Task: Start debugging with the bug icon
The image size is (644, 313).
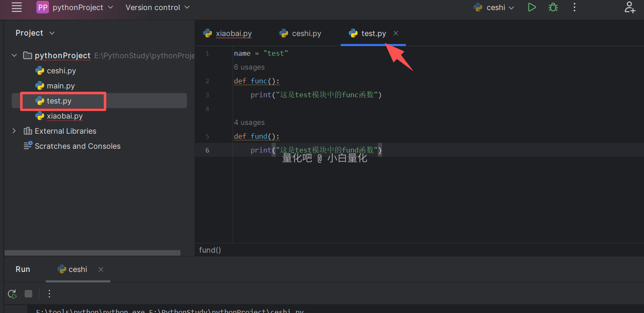Action: [x=553, y=7]
